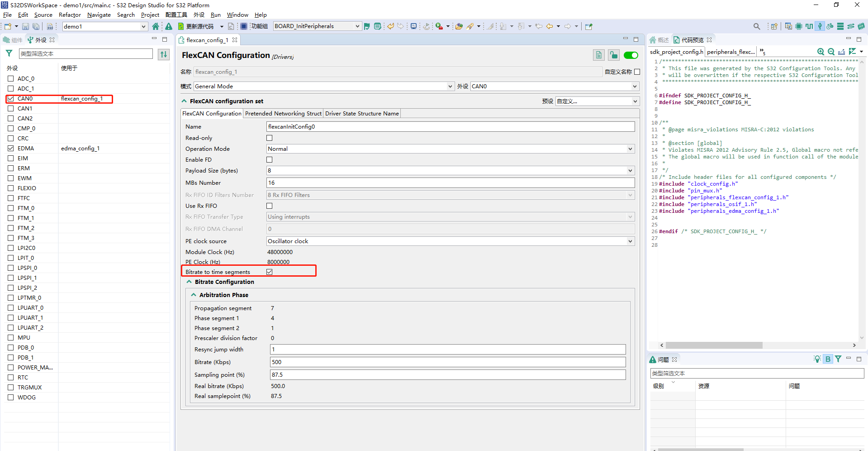
Task: Click the filter funnel in Problems panel
Action: (x=838, y=359)
